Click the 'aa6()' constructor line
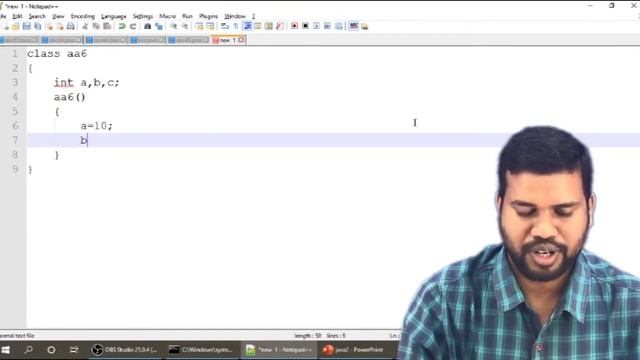The width and height of the screenshot is (640, 360). point(70,97)
